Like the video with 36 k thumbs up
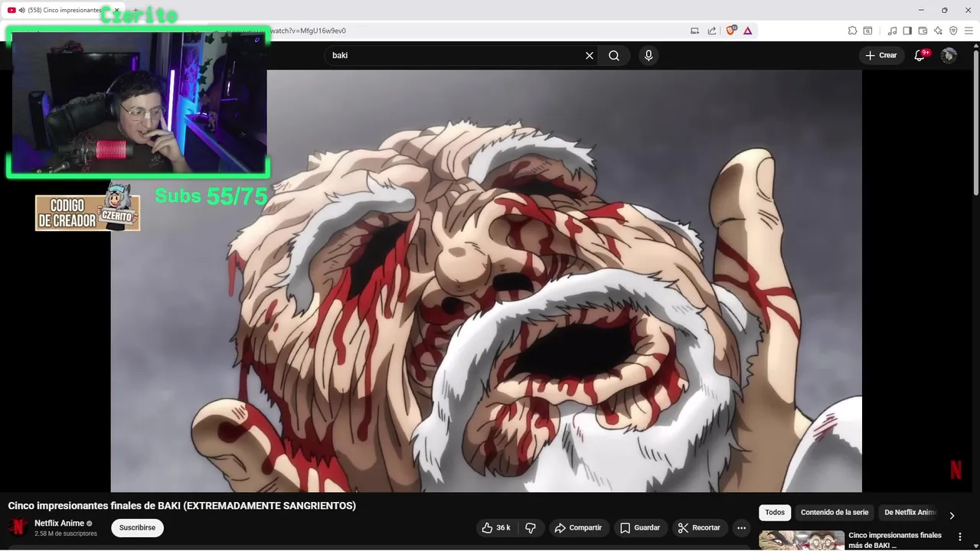980x551 pixels. tap(495, 527)
